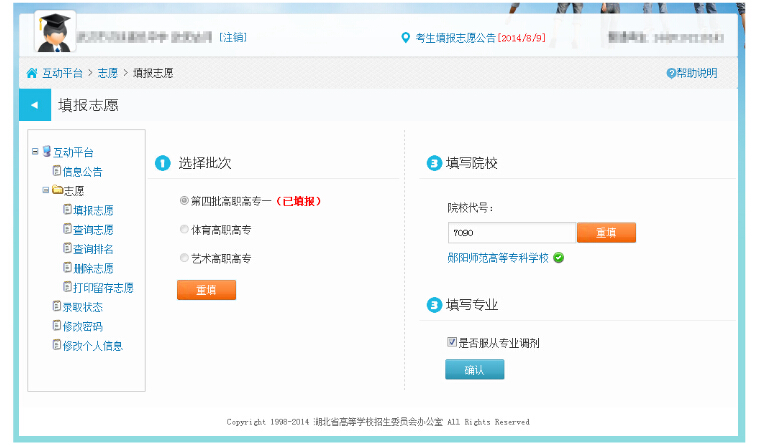
Task: Open 修改密码 in sidebar menu
Action: [83, 326]
